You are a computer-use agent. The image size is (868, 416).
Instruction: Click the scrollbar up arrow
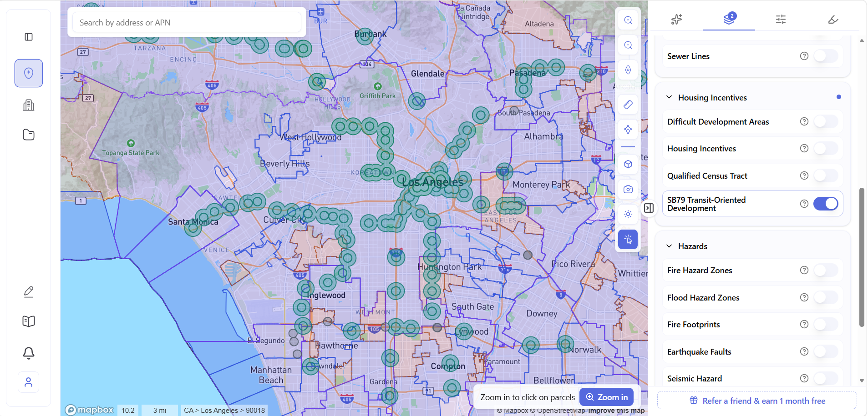tap(862, 40)
